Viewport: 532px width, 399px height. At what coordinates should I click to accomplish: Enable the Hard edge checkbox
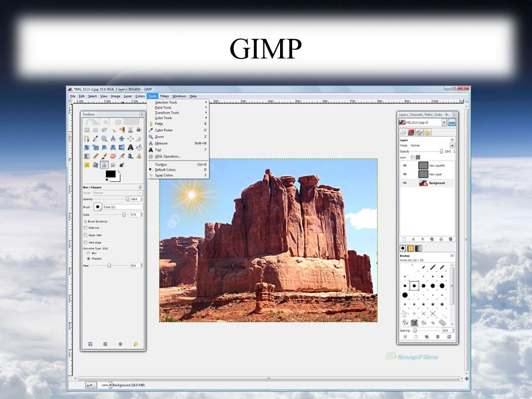(85, 243)
